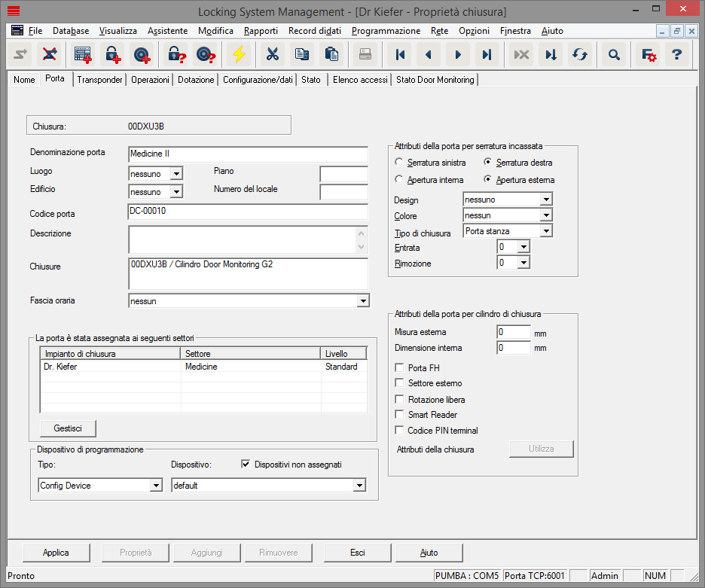The image size is (705, 588).
Task: Open the Tipo di chiusura dropdown
Action: (546, 231)
